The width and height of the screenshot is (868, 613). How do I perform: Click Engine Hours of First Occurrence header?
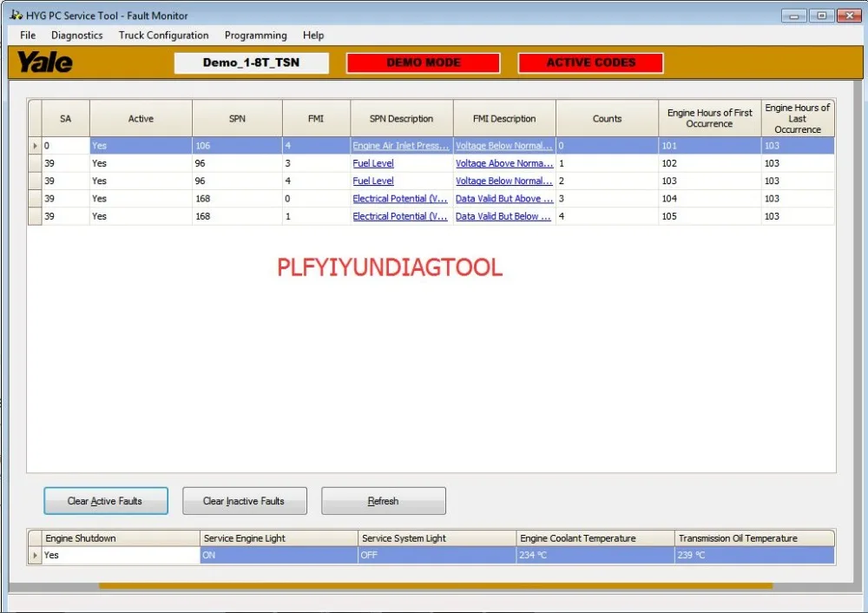coord(710,118)
